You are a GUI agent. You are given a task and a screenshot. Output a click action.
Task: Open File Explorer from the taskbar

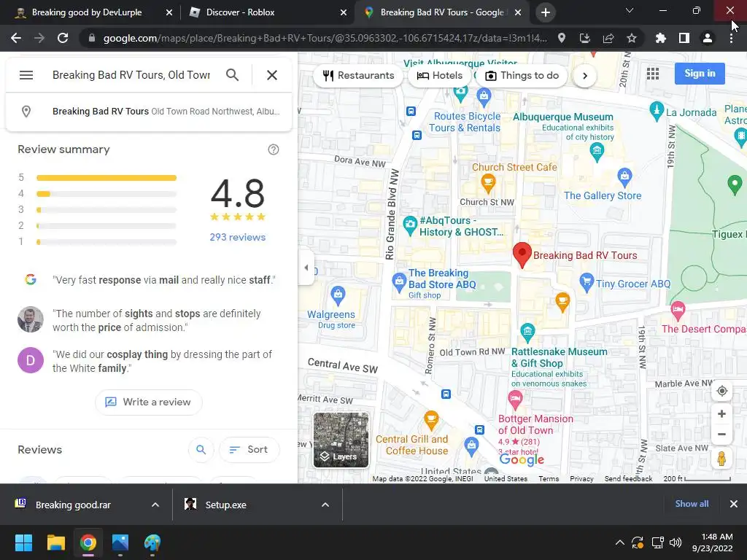point(55,542)
